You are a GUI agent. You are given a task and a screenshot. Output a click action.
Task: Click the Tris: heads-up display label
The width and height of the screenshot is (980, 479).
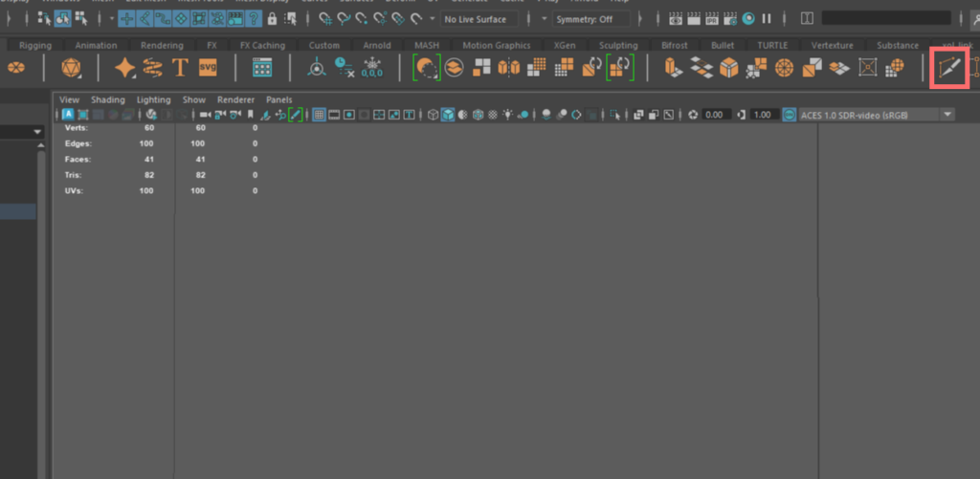(74, 175)
